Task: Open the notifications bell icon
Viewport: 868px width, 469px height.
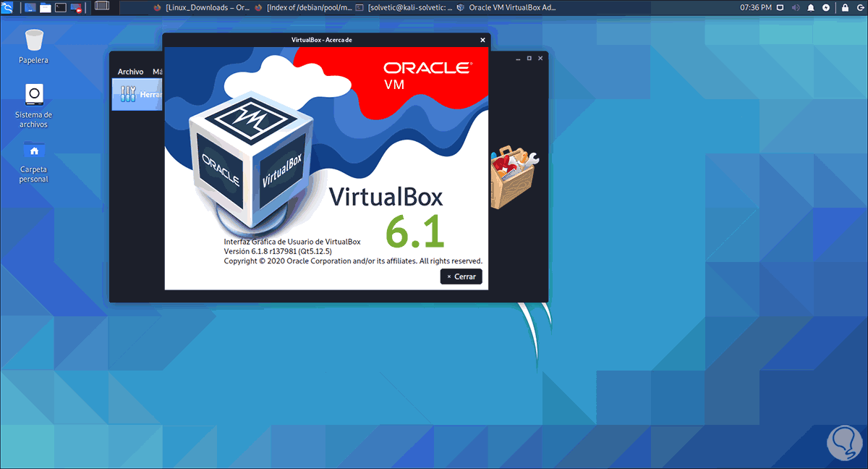Action: (x=812, y=7)
